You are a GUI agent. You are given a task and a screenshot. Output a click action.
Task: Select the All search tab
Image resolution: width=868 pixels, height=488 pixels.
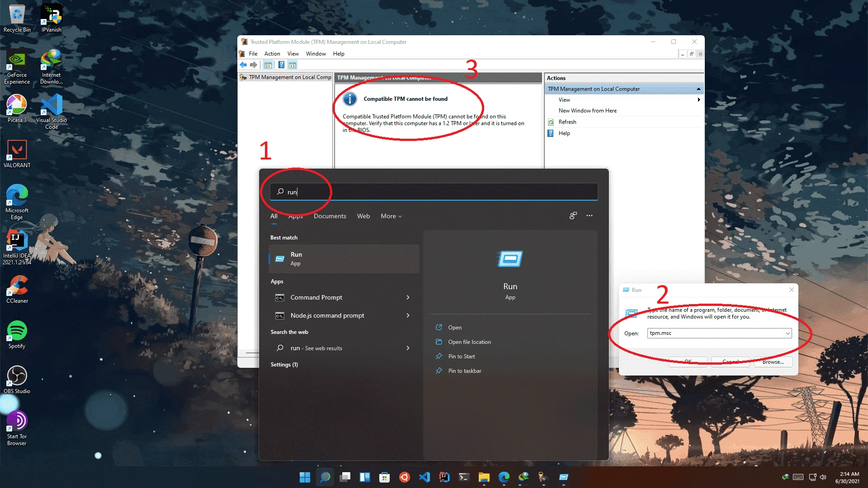pos(274,216)
